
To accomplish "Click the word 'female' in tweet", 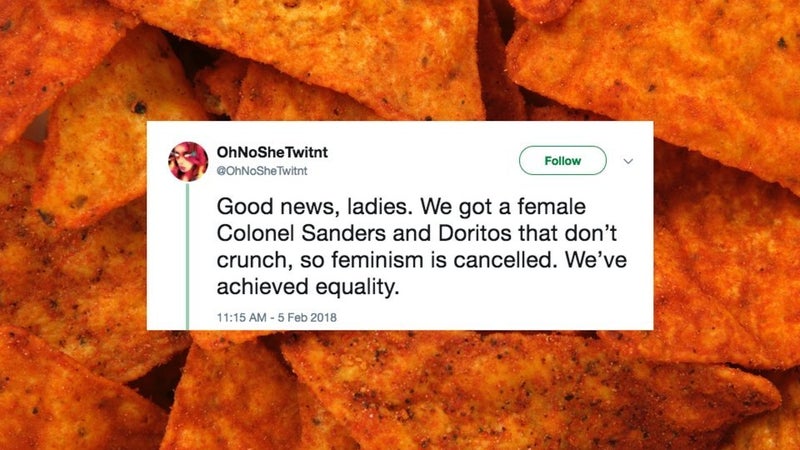I will [551, 207].
